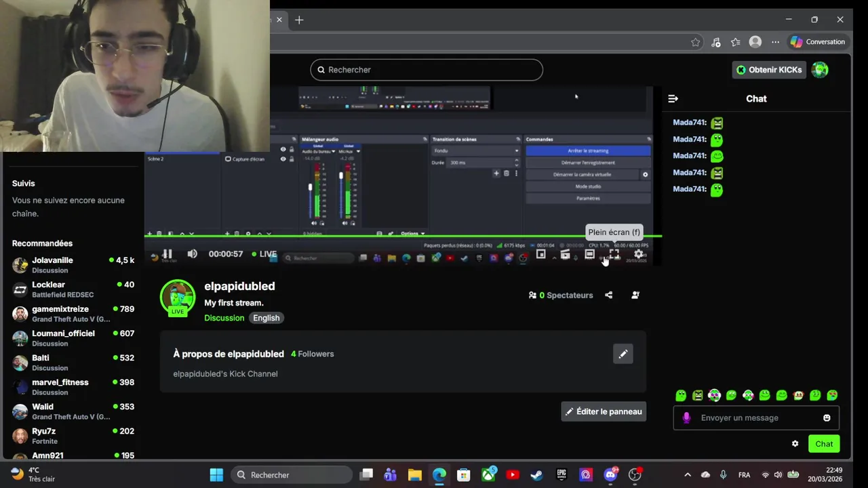Screen dimensions: 868x488
Task: Open Jolavanille recommended channel
Action: [73, 265]
